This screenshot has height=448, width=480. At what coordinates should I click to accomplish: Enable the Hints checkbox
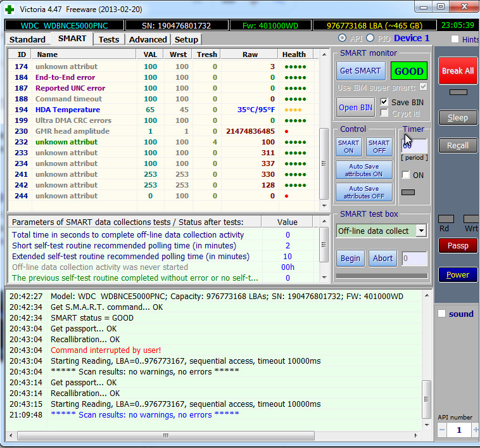click(x=455, y=39)
